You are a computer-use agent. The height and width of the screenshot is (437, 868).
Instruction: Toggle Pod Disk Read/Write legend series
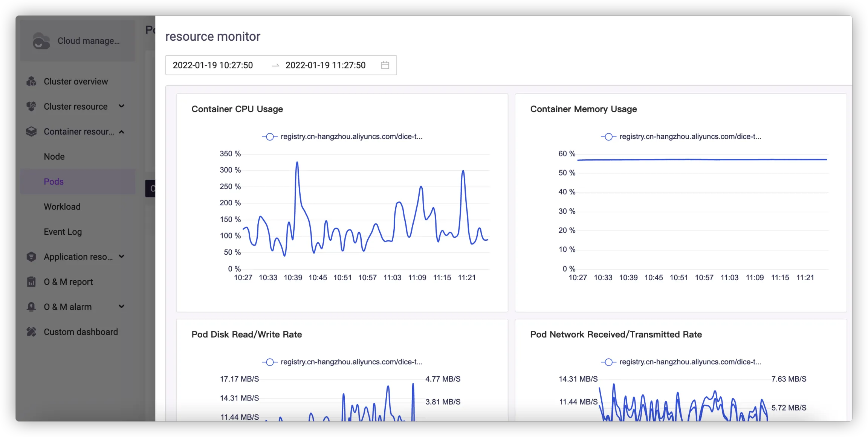342,362
